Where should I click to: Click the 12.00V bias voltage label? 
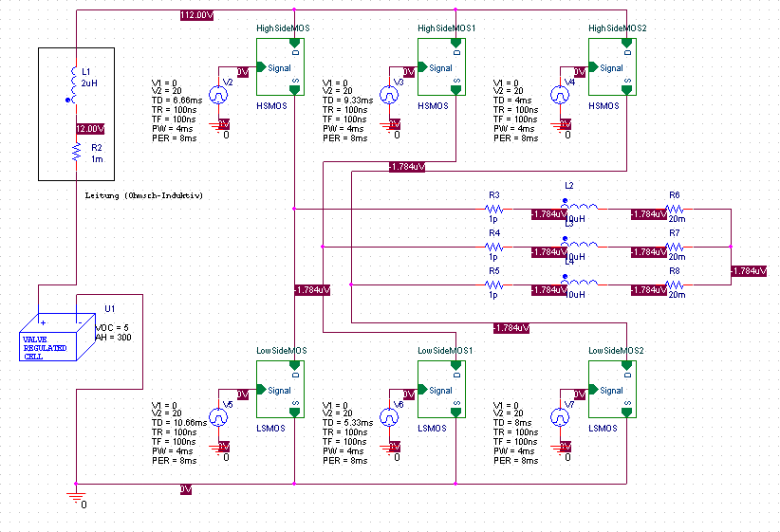pyautogui.click(x=90, y=129)
